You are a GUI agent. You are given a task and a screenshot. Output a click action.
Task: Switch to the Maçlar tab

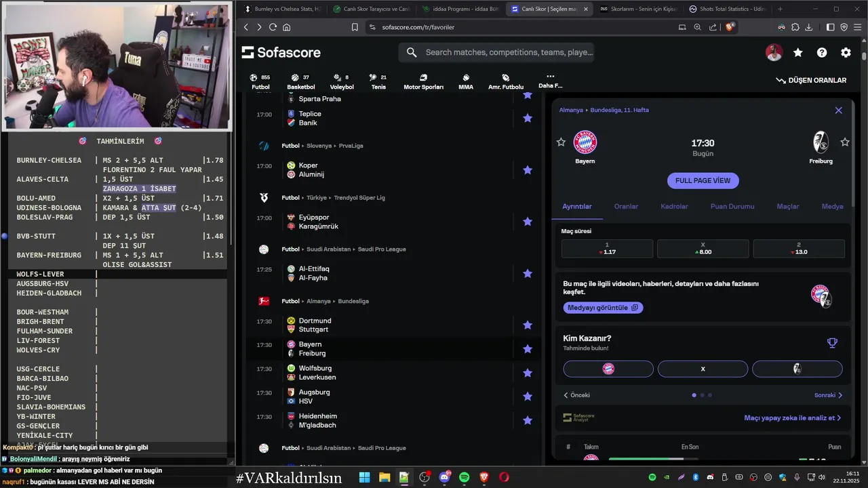(788, 206)
